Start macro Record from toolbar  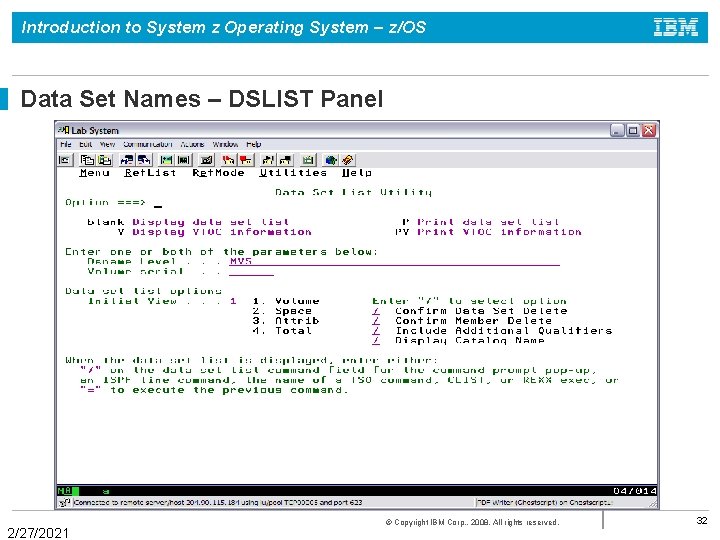point(228,160)
